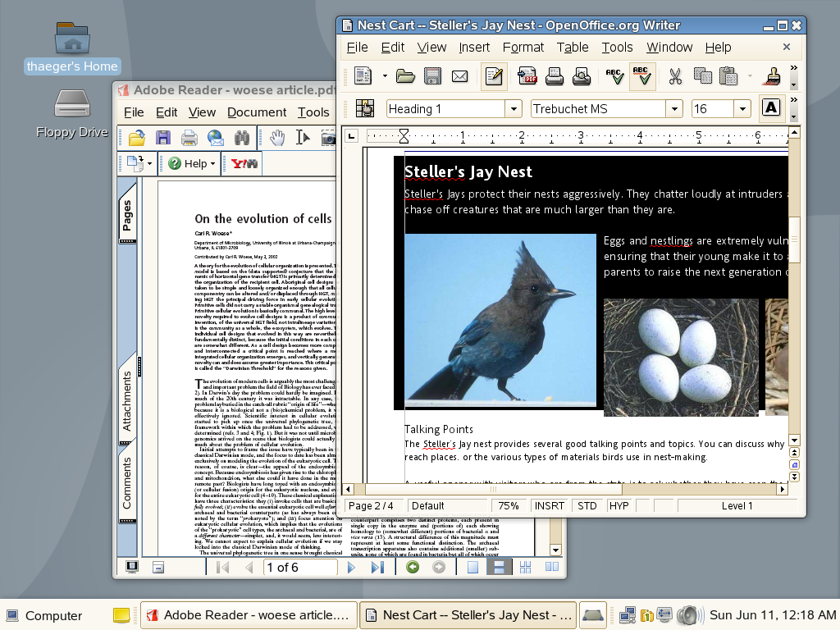Toggle the HYP hyperlink mode status field

coord(619,505)
